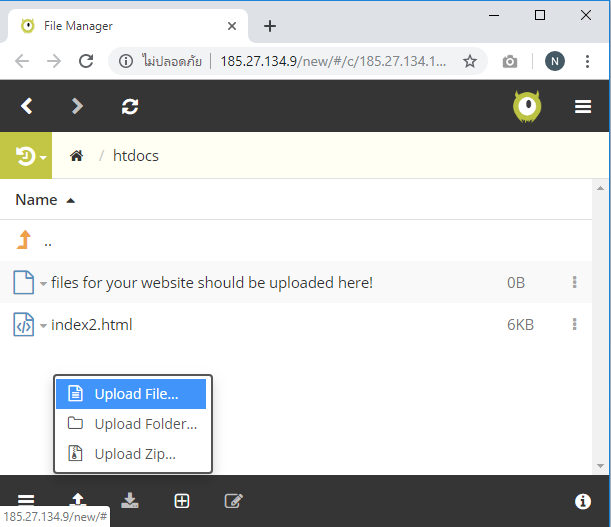Open the hamburger menu at top right
Screen dimensions: 611x527
click(583, 107)
